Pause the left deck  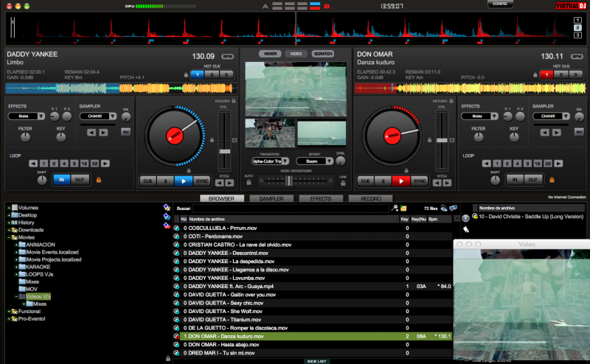click(165, 181)
